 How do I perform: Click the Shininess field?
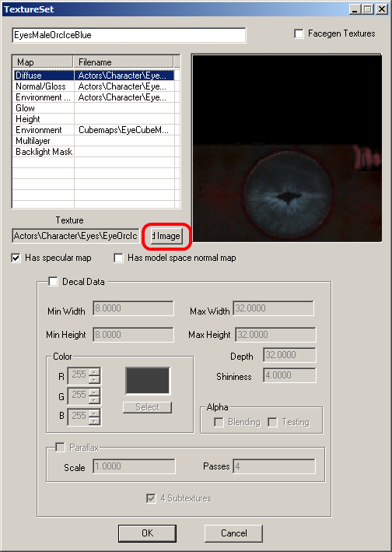289,375
